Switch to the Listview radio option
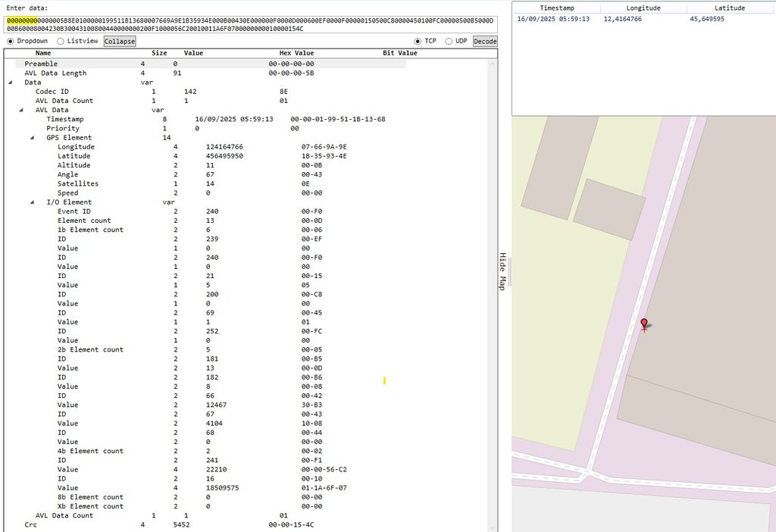The height and width of the screenshot is (532, 776). [x=61, y=41]
